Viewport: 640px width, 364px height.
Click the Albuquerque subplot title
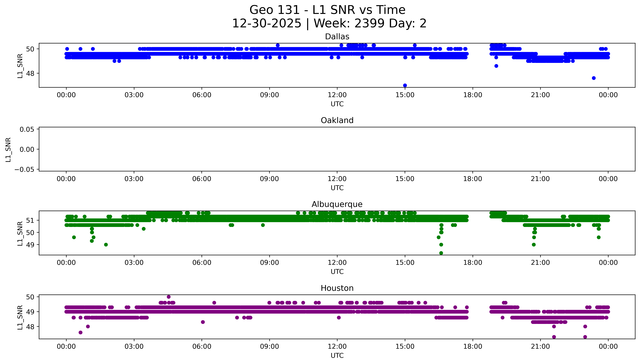[337, 204]
